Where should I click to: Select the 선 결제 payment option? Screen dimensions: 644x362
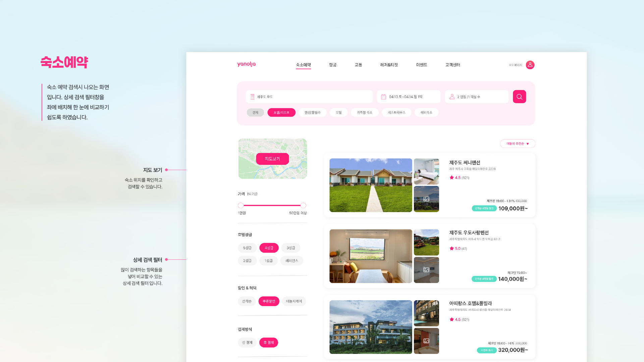pyautogui.click(x=247, y=343)
